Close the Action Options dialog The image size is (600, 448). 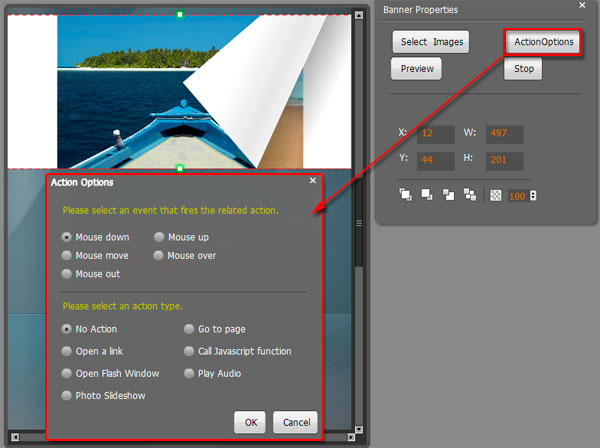(x=313, y=181)
